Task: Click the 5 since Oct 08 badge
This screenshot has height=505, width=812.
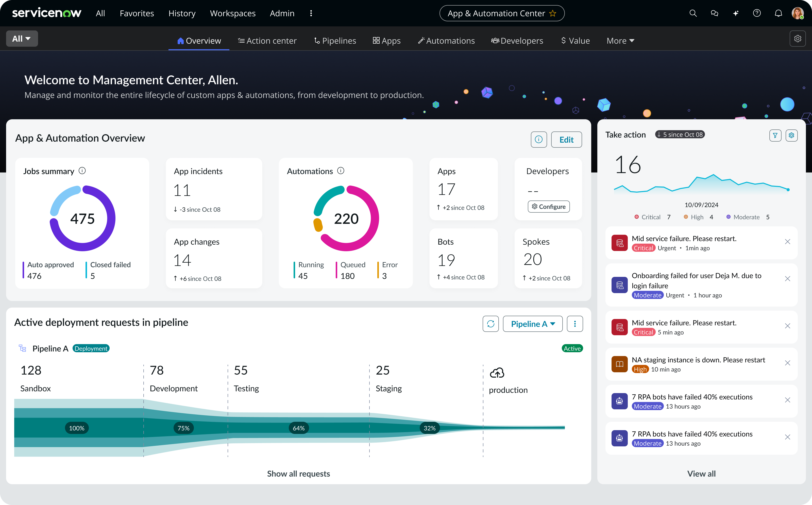Action: pos(680,134)
